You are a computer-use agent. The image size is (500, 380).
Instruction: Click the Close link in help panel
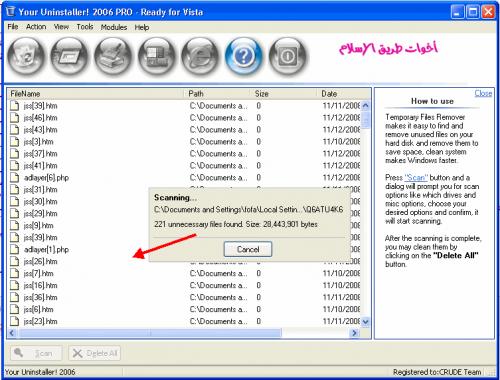pyautogui.click(x=483, y=93)
